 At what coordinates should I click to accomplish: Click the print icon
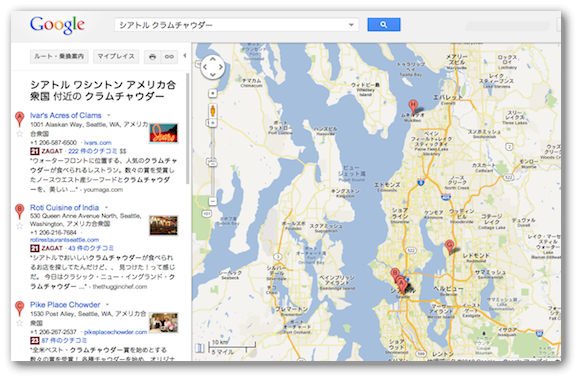click(x=153, y=57)
